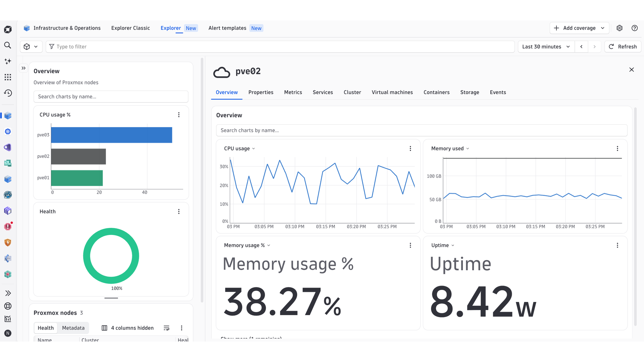Click the red alert problems sidebar icon
The image size is (644, 362).
[x=8, y=227]
